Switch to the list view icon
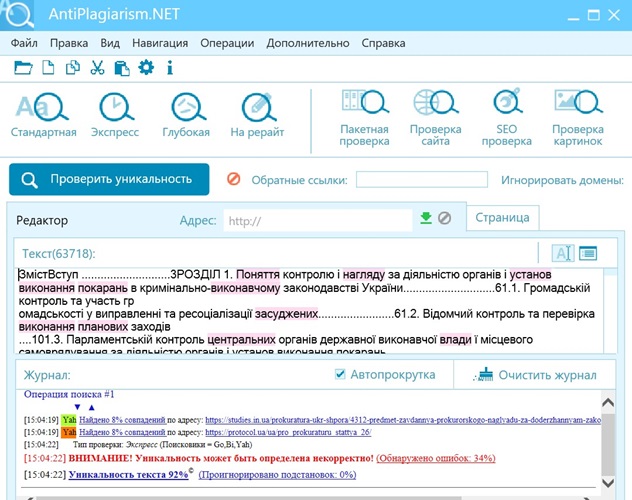The width and height of the screenshot is (632, 500). pos(588,253)
